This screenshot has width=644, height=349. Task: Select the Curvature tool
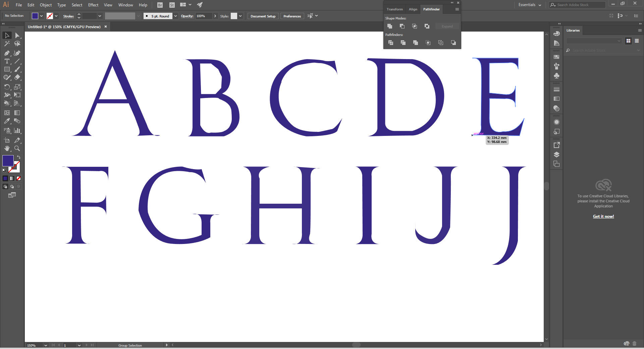click(x=17, y=53)
